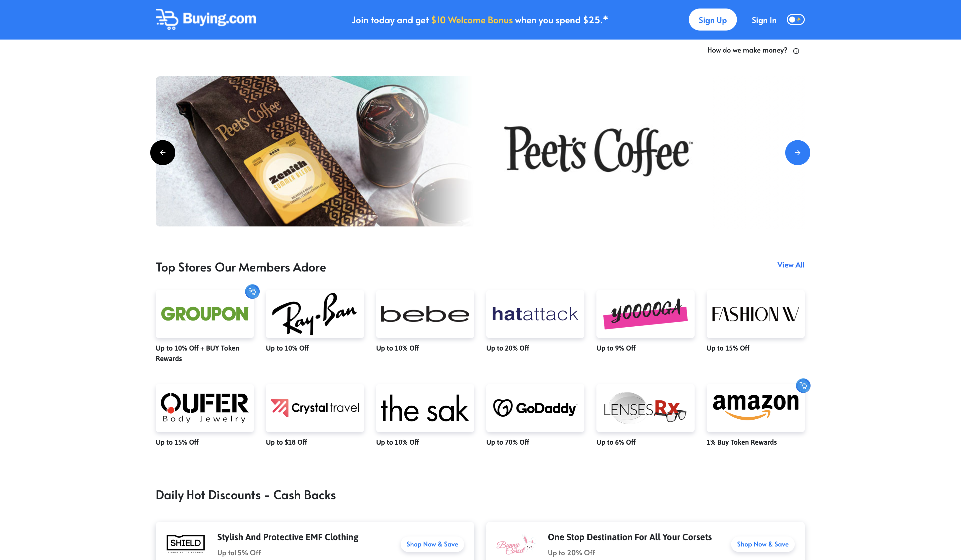961x560 pixels.
Task: Click info icon beside How do we make money
Action: tap(796, 51)
